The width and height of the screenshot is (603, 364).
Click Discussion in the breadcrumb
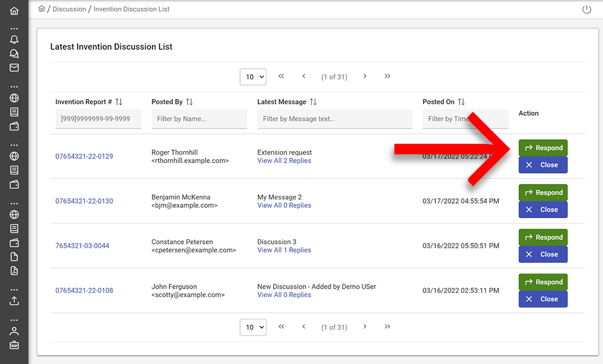[x=69, y=10]
